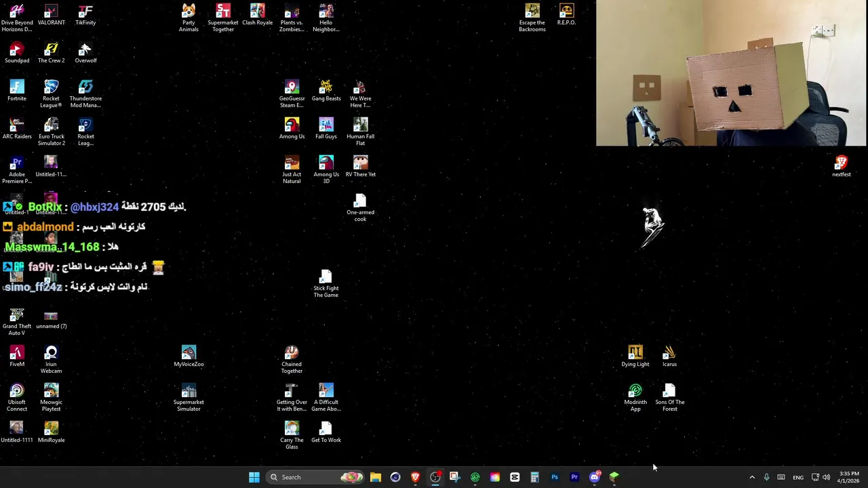
Task: Open Thunderstore Mod Manager icon
Action: click(85, 94)
